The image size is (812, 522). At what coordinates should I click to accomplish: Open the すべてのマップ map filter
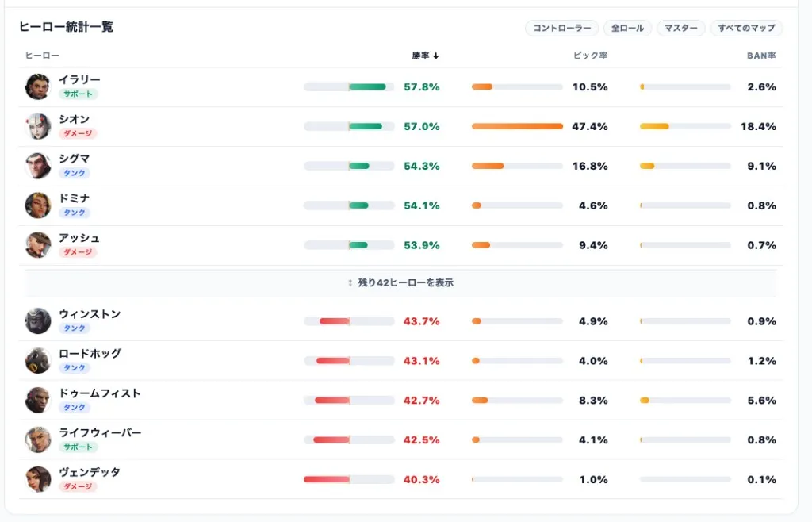pos(746,28)
